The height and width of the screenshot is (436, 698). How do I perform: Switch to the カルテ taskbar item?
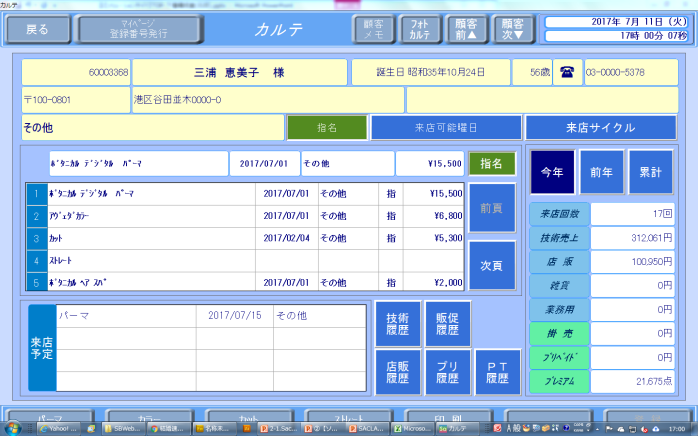click(x=457, y=428)
